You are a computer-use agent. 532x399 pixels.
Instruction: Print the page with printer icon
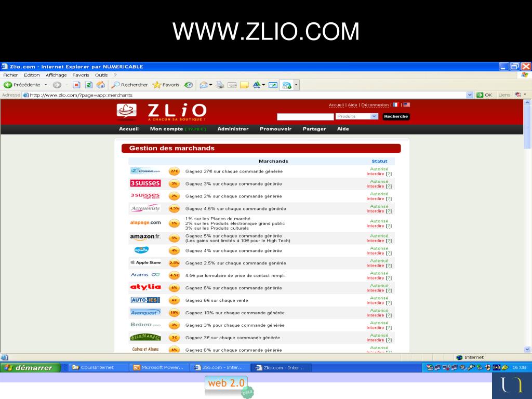coord(220,85)
